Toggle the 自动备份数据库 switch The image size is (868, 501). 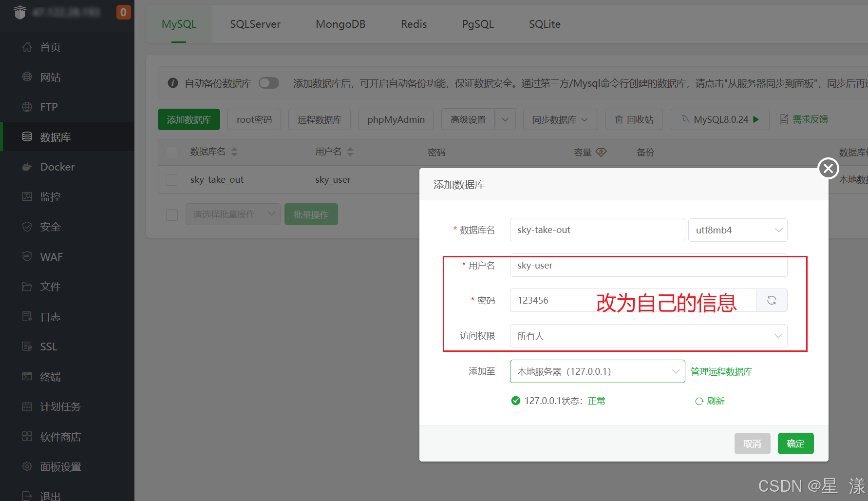(x=269, y=83)
